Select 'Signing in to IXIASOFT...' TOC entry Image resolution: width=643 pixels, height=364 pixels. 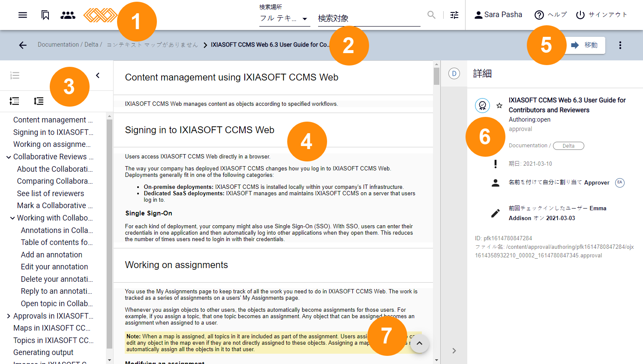point(53,132)
